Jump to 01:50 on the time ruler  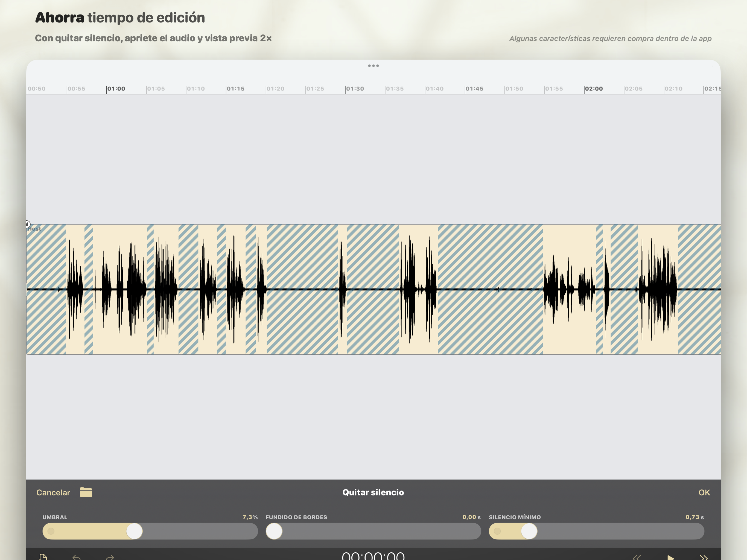tap(514, 89)
